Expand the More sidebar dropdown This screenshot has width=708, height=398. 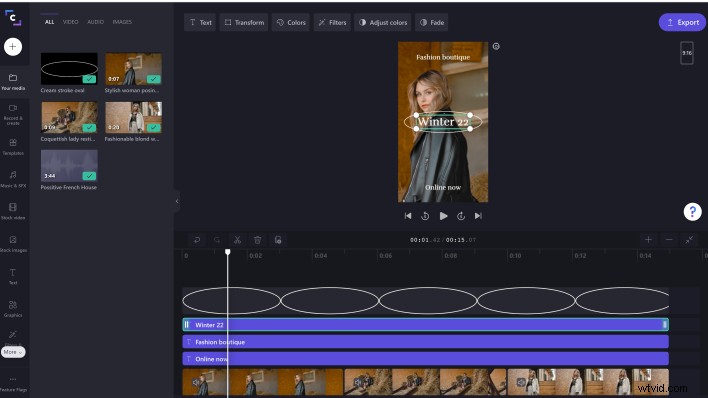[x=13, y=352]
